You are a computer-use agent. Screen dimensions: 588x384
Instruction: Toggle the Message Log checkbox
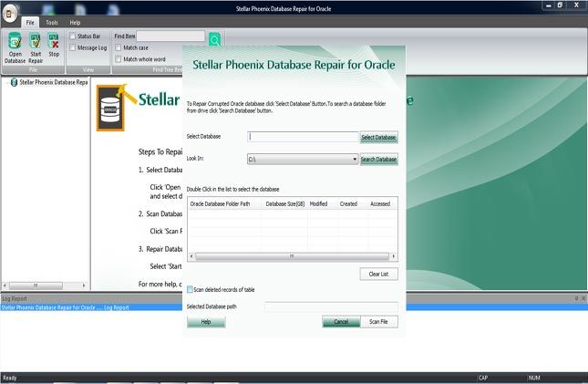[73, 47]
